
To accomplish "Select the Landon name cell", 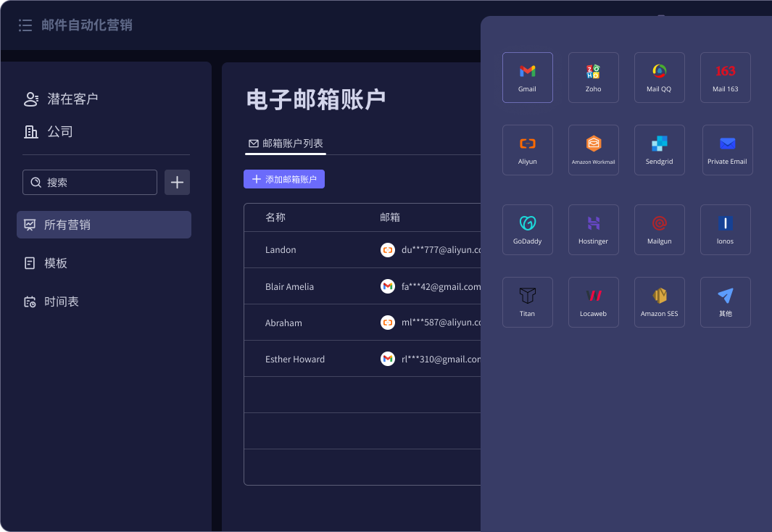I will pyautogui.click(x=281, y=249).
